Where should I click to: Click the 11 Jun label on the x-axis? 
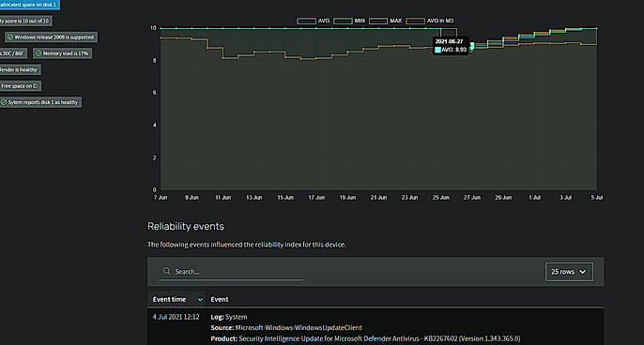click(x=223, y=197)
